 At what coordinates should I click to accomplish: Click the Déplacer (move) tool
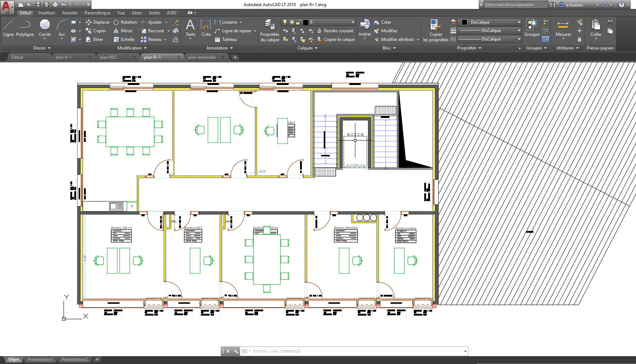[98, 22]
